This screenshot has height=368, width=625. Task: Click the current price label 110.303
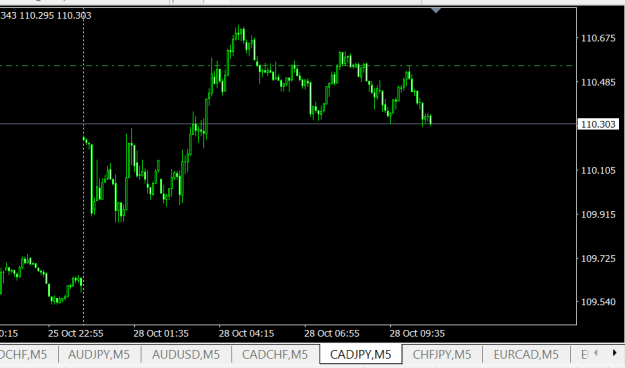(598, 124)
